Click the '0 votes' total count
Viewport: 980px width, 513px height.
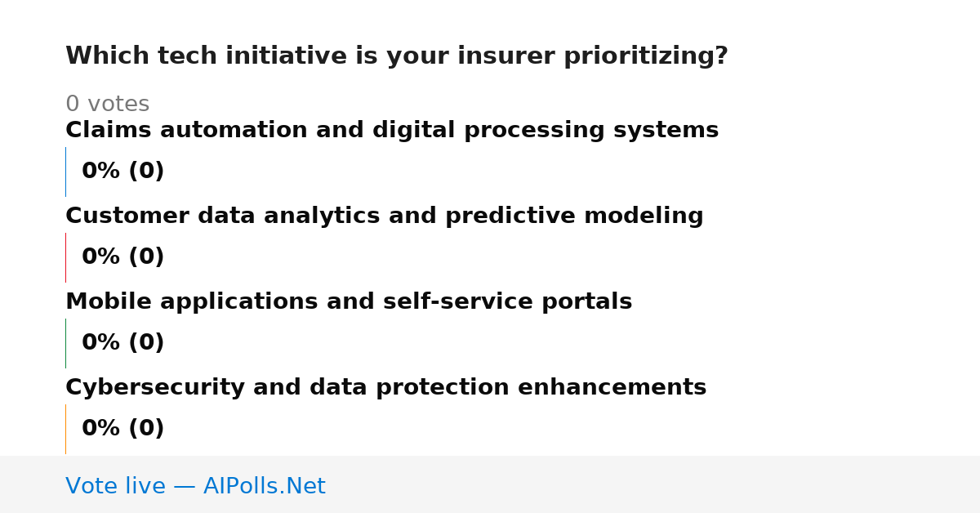107,105
